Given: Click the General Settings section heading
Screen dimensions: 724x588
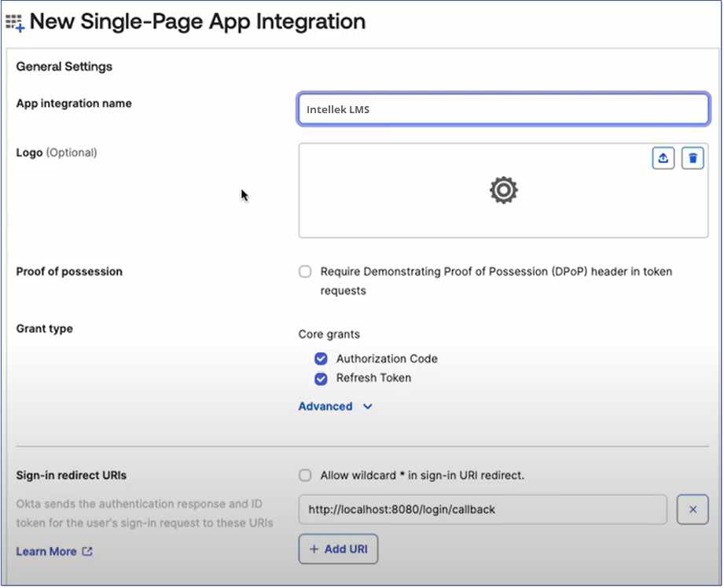Looking at the screenshot, I should [x=64, y=67].
